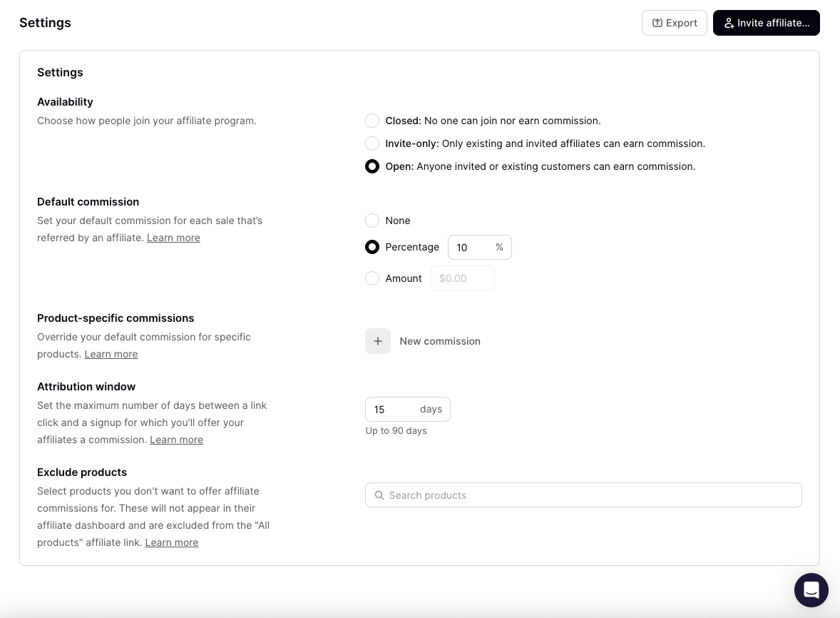Open Learn more about default commission

(x=173, y=238)
